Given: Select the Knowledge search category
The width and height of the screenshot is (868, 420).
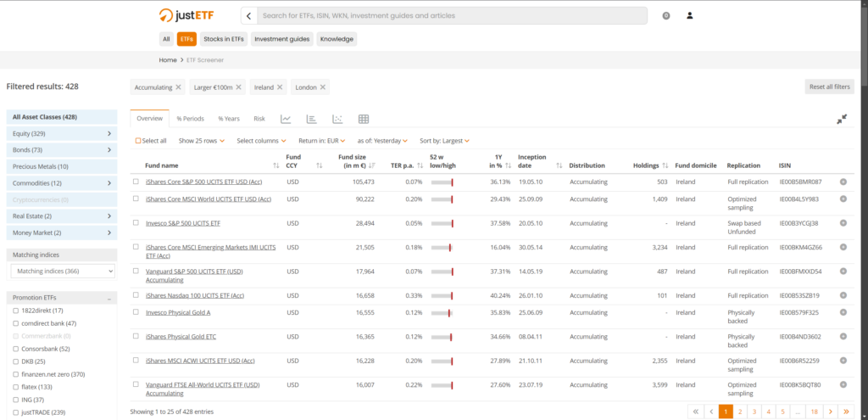Looking at the screenshot, I should tap(337, 39).
